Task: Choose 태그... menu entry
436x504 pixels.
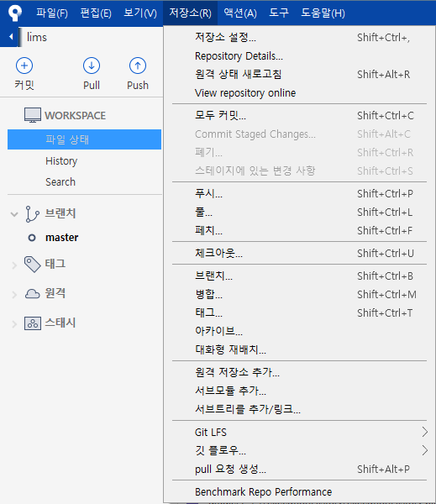Action: pyautogui.click(x=299, y=312)
